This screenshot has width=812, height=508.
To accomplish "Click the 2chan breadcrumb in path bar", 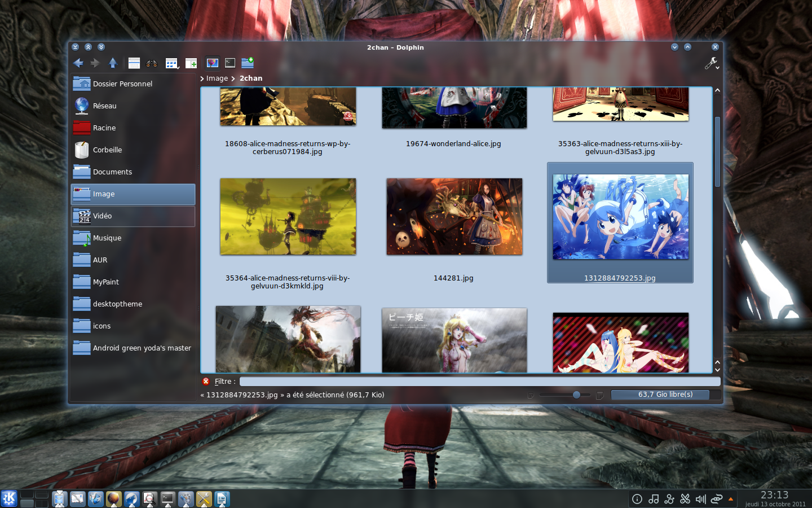I will coord(251,78).
